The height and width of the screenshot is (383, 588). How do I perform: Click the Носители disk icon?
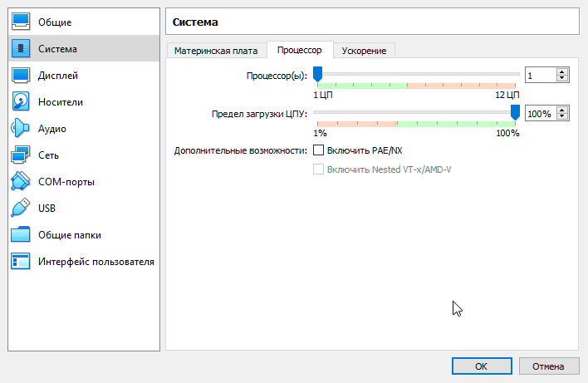(x=21, y=102)
